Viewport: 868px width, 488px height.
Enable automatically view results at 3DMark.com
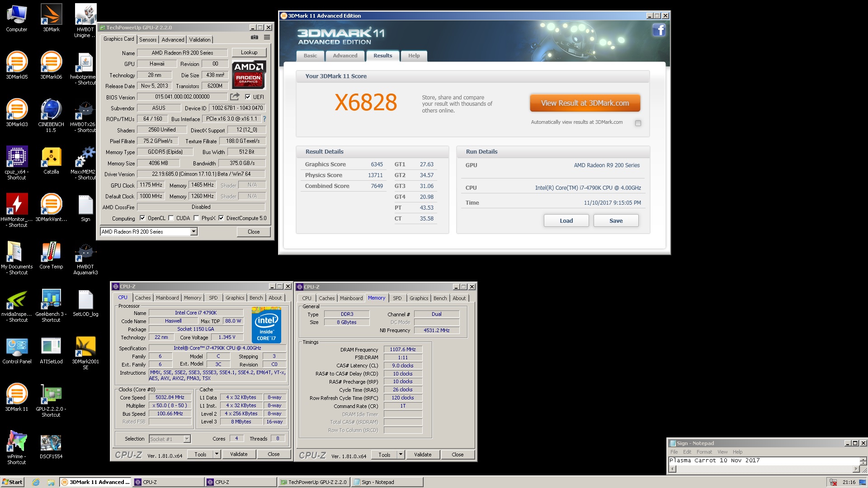click(x=638, y=123)
